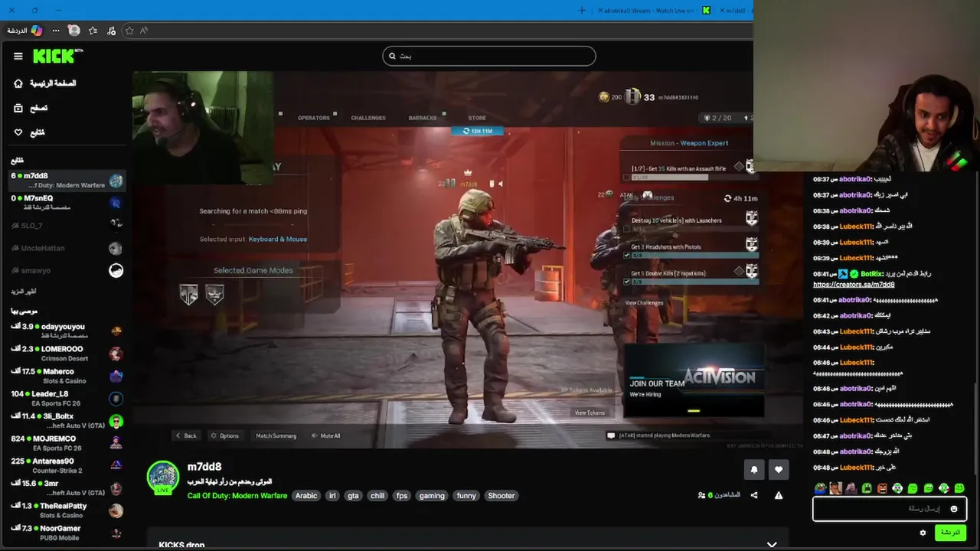
Task: Open the browser profile avatar
Action: (73, 31)
